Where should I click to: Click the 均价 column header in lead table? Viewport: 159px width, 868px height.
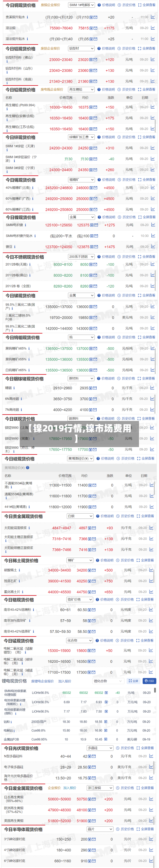click(x=85, y=98)
